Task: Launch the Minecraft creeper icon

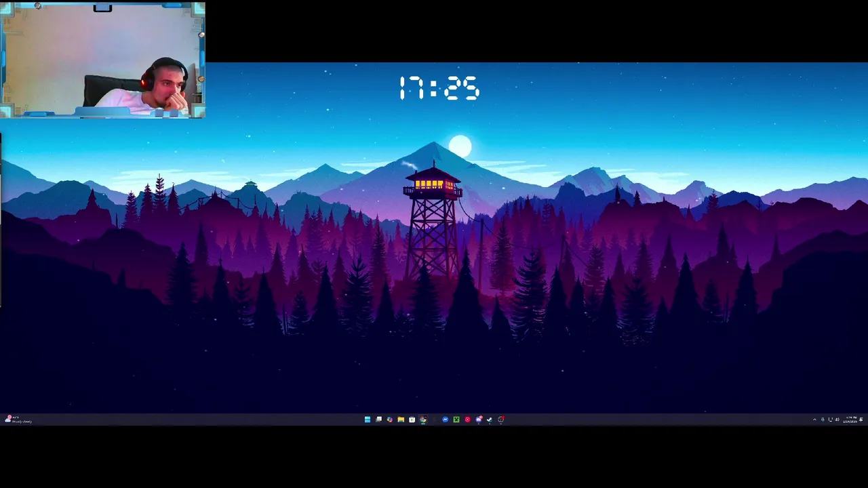Action: coord(456,420)
